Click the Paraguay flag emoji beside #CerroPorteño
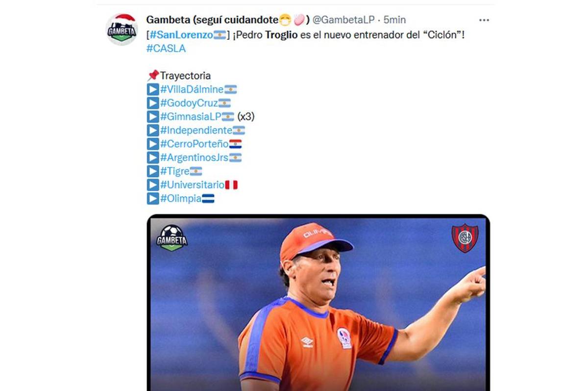The image size is (588, 391). [236, 144]
